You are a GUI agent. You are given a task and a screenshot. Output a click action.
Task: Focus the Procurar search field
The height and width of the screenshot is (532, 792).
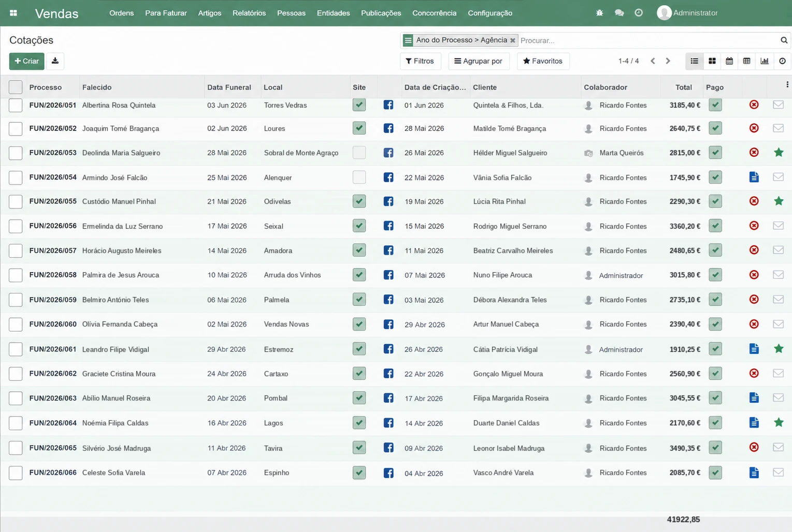pyautogui.click(x=647, y=40)
